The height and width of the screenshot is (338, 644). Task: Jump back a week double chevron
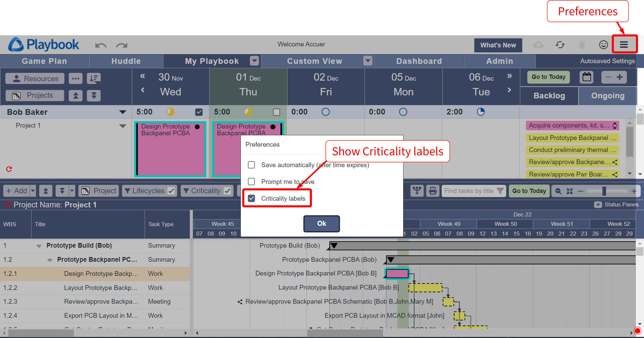tap(143, 76)
